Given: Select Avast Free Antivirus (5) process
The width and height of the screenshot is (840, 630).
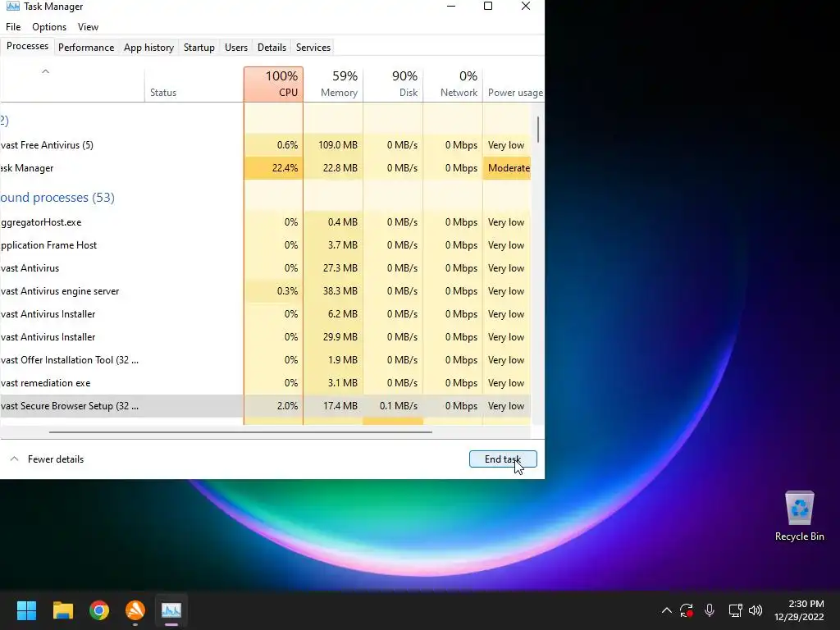Looking at the screenshot, I should [x=266, y=145].
